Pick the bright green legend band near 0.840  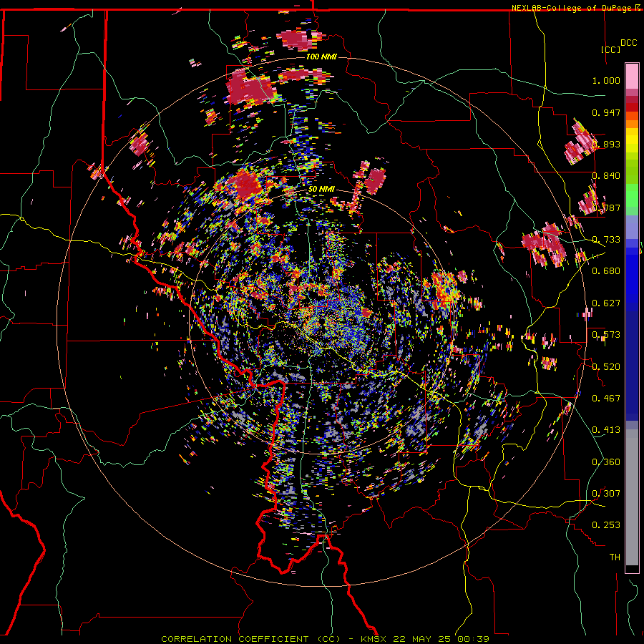[x=632, y=195]
